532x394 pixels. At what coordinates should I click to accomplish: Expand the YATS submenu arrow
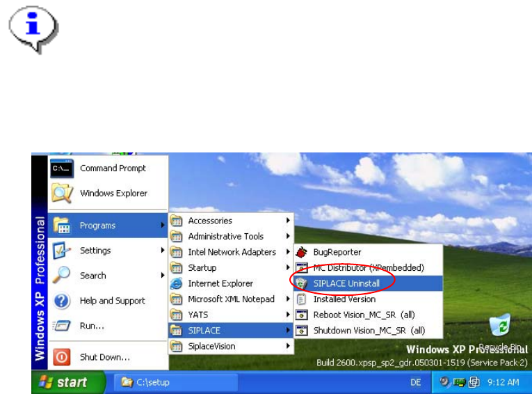(288, 315)
